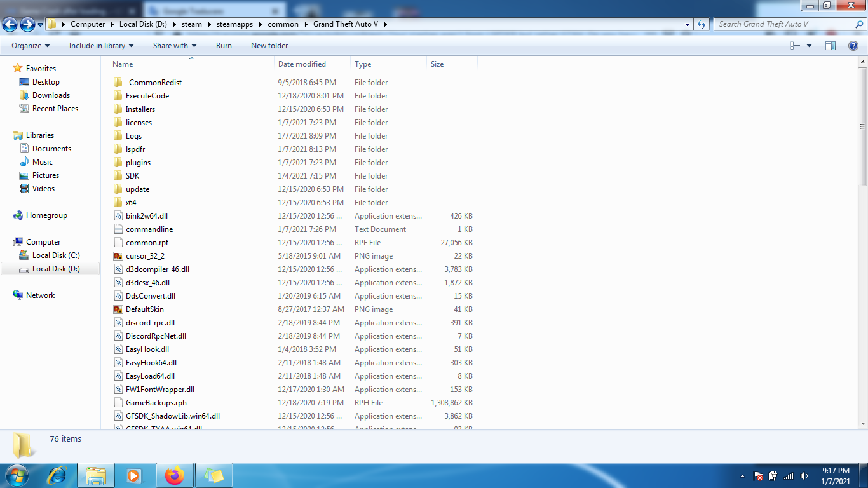Open the recent pages dropdown beside Forward

coord(41,24)
